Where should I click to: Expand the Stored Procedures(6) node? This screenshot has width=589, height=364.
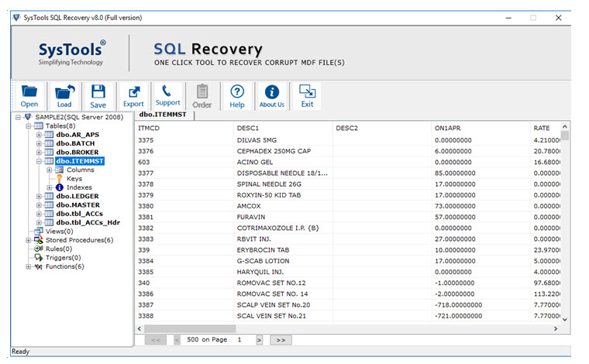point(29,240)
